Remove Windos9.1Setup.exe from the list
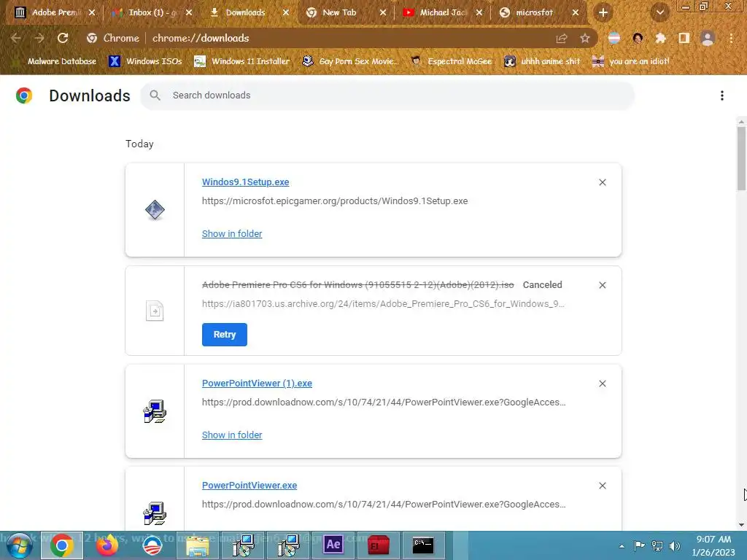This screenshot has height=560, width=747. pos(602,182)
